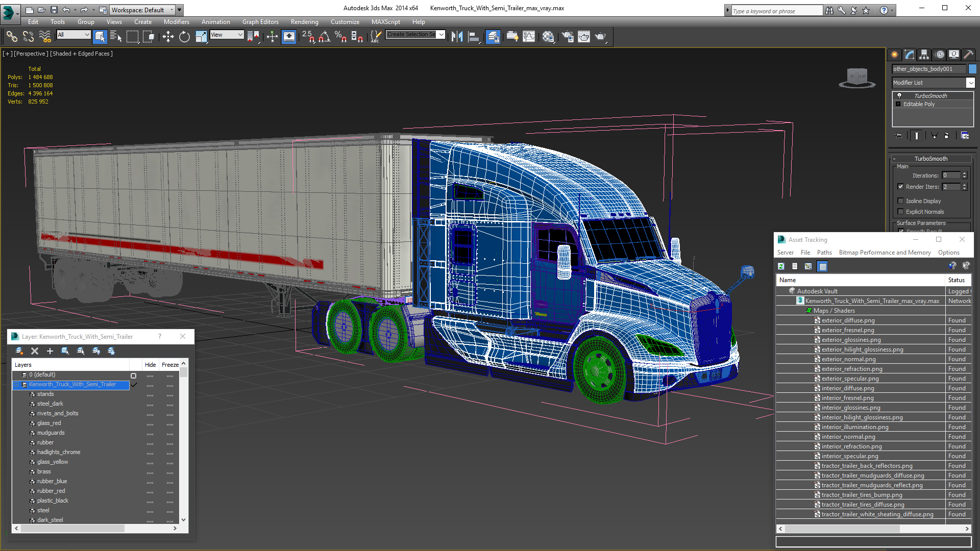The image size is (980, 551).
Task: Increase Iterations spinner value
Action: (964, 173)
